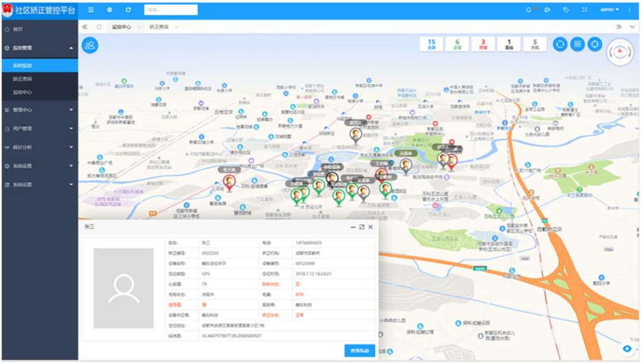Screen dimensions: 642x364
Task: Click the personnel list icon on the map
Action: pyautogui.click(x=90, y=45)
